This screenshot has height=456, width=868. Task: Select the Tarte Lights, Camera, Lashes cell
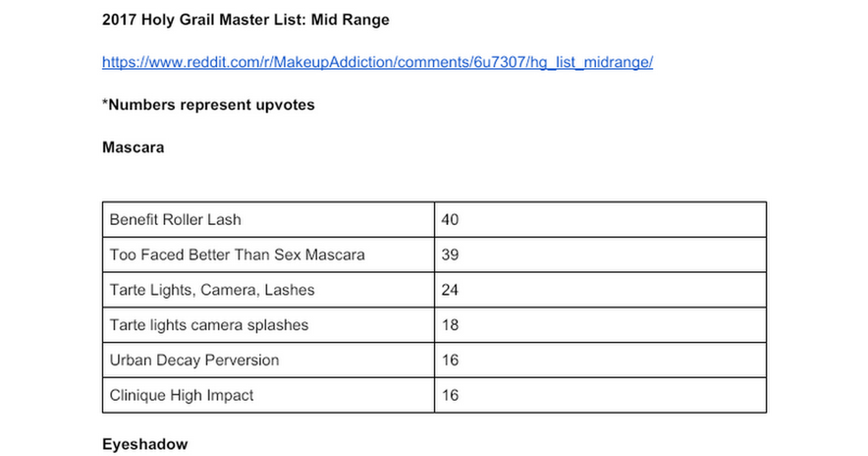(x=212, y=290)
